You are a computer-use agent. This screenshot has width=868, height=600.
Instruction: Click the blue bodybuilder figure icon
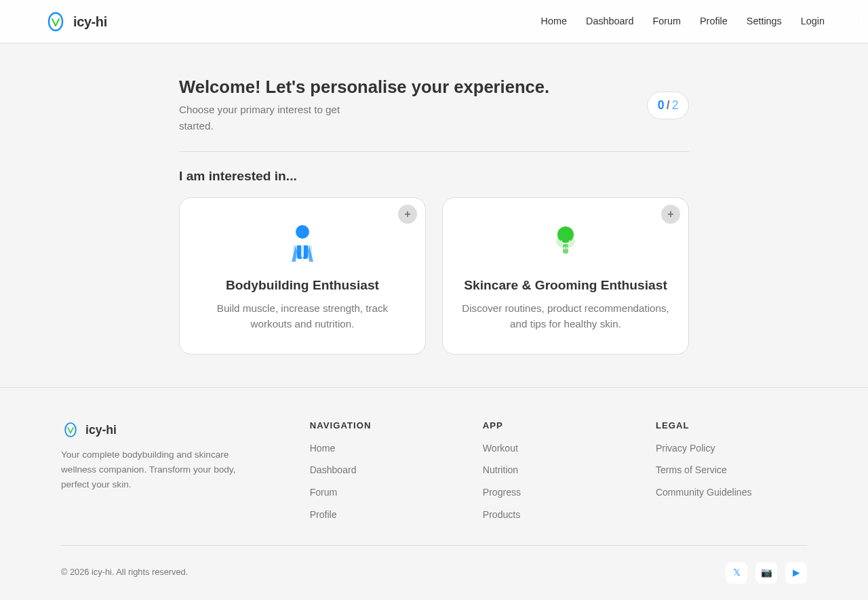click(x=302, y=243)
